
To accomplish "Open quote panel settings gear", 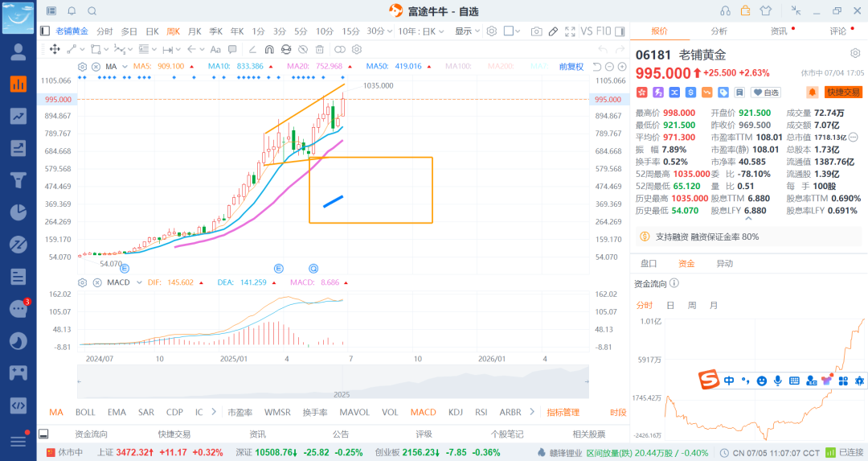I will [x=855, y=53].
